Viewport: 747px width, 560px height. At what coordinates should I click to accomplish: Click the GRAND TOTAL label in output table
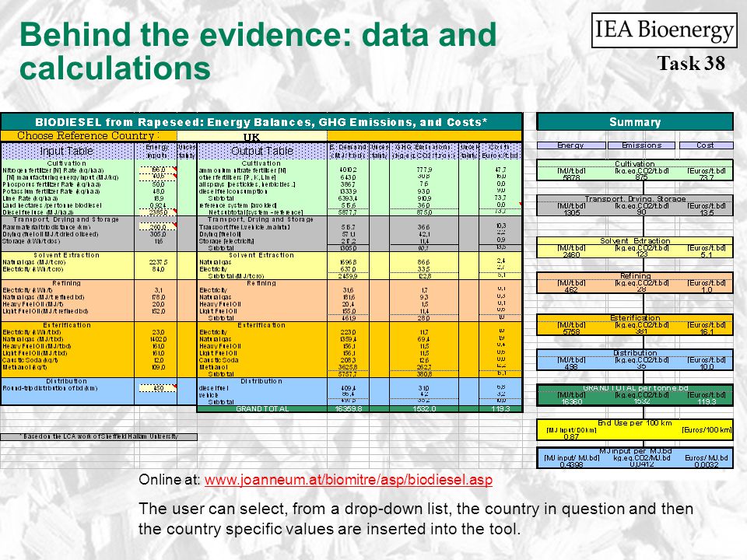(262, 408)
